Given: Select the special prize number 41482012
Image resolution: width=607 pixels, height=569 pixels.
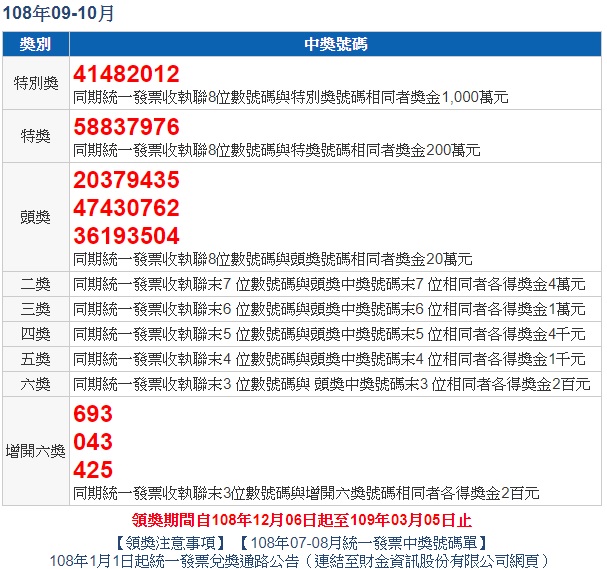Looking at the screenshot, I should (126, 74).
